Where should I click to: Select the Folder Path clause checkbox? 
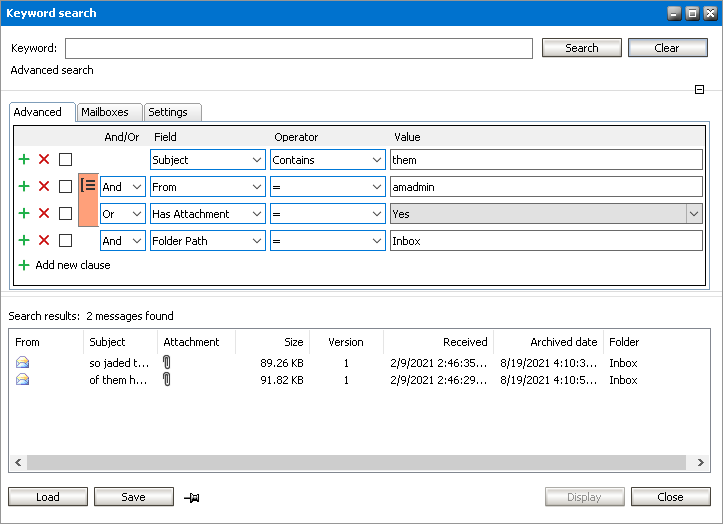click(65, 240)
